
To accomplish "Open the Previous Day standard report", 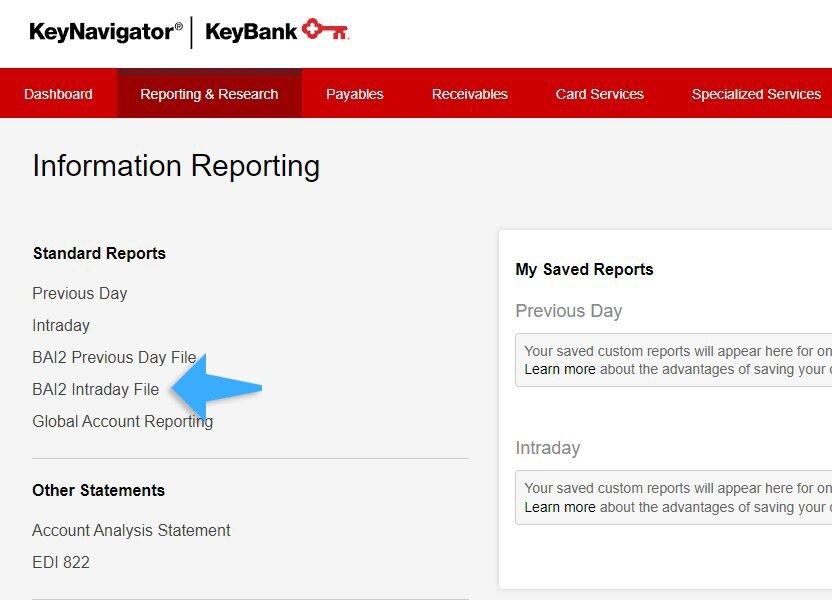I will (x=80, y=293).
